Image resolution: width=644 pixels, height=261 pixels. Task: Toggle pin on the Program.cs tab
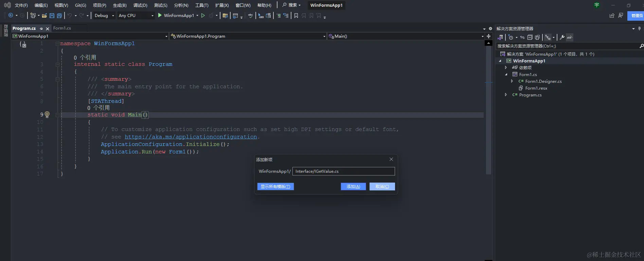pyautogui.click(x=41, y=29)
